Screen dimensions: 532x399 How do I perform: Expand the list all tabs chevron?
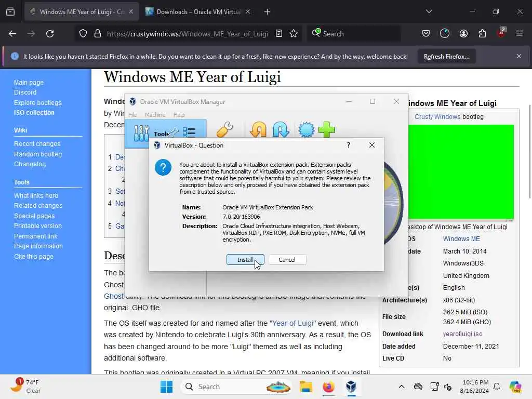[429, 12]
